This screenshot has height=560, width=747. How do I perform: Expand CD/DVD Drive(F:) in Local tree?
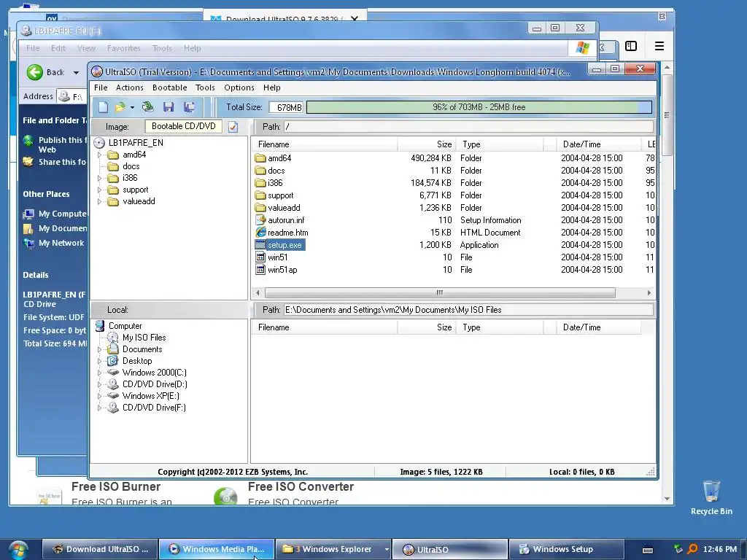tap(99, 408)
